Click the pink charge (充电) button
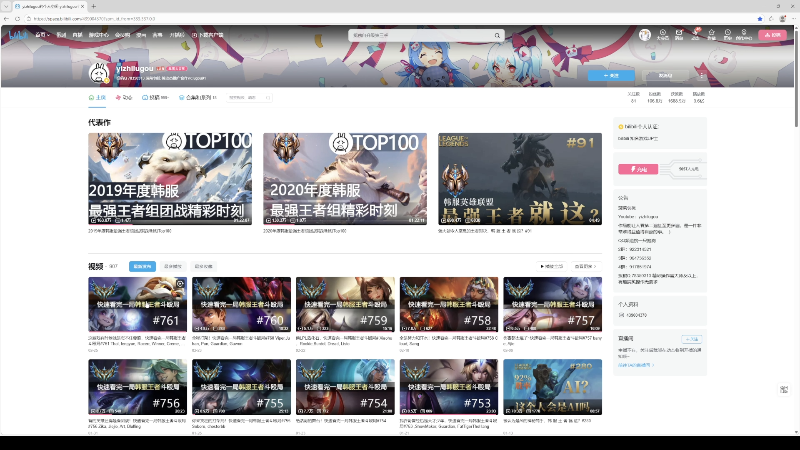This screenshot has width=800, height=450. [638, 169]
